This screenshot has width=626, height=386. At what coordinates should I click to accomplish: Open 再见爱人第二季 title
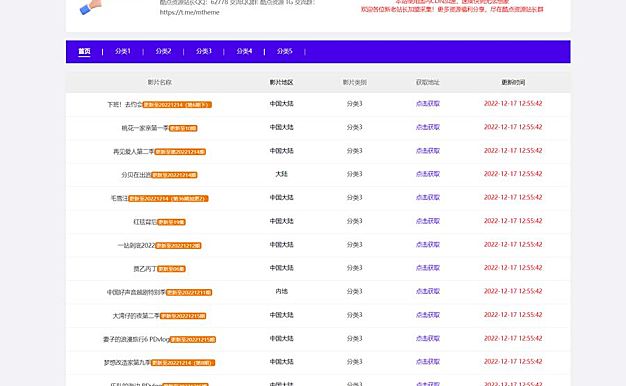(x=133, y=152)
